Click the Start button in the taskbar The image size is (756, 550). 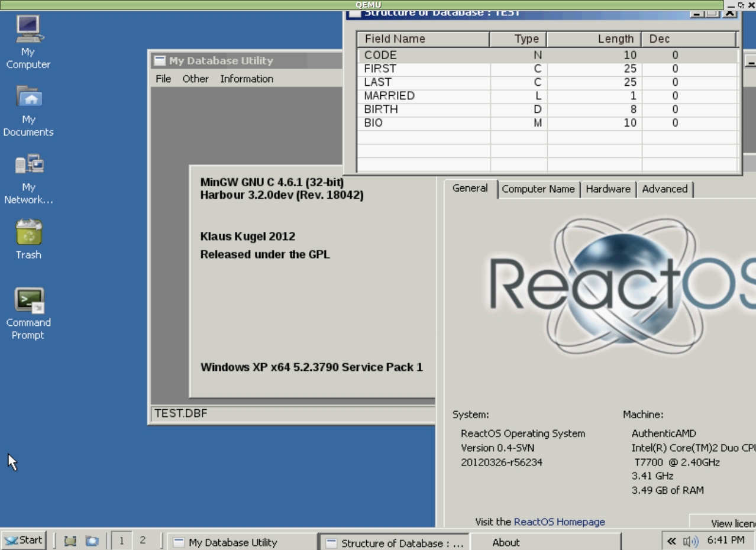click(x=24, y=540)
